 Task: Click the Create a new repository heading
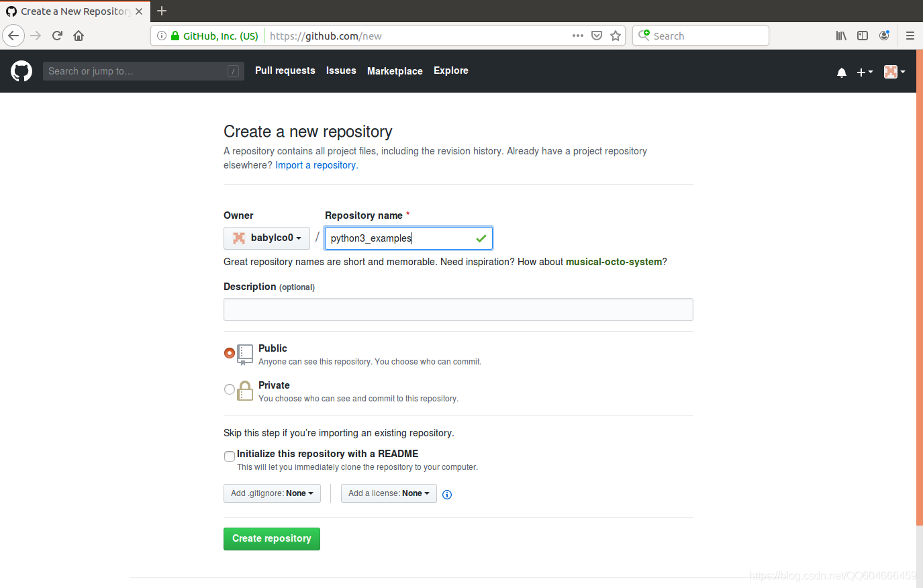pos(308,132)
